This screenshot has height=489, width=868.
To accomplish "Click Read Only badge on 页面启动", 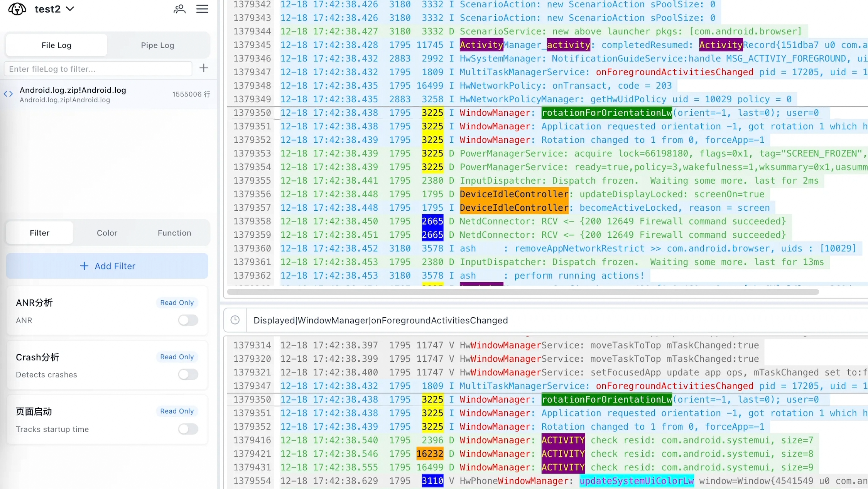I will (177, 411).
